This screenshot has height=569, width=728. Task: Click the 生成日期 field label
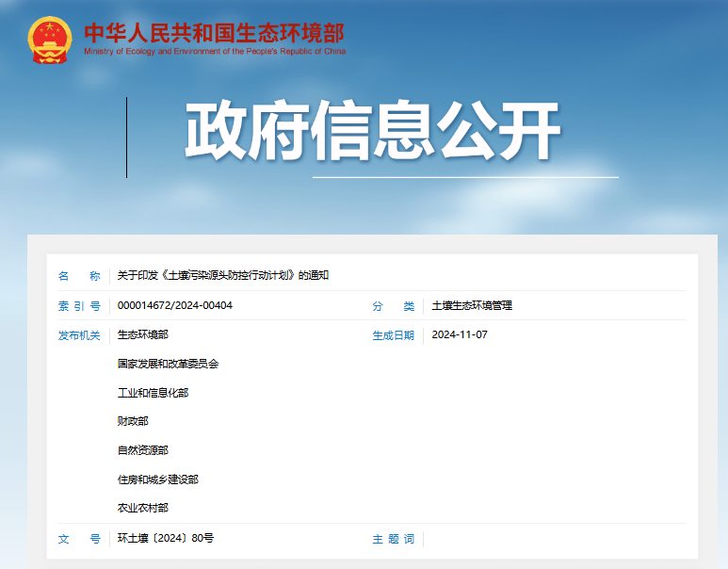click(394, 335)
